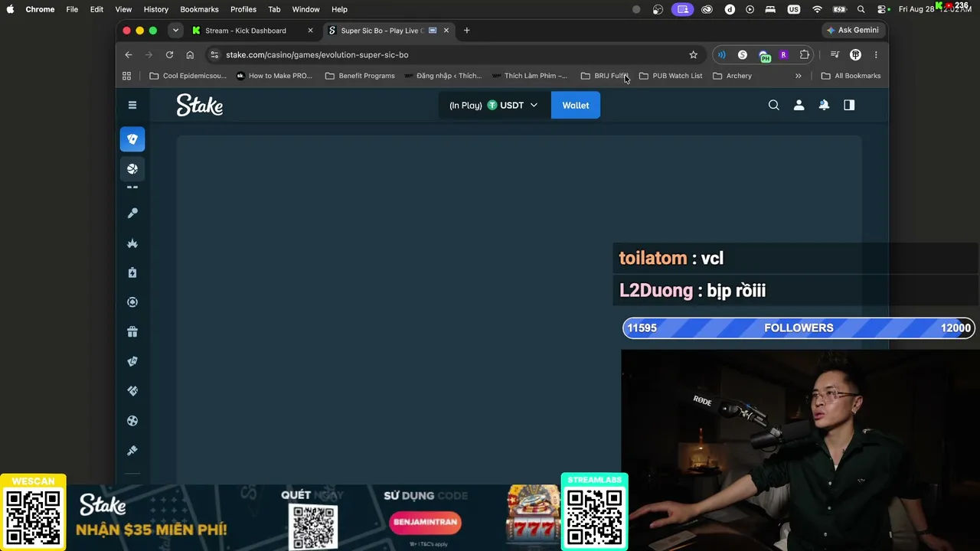This screenshot has height=551, width=980.
Task: Open the gift box icon in sidebar
Action: pyautogui.click(x=132, y=332)
